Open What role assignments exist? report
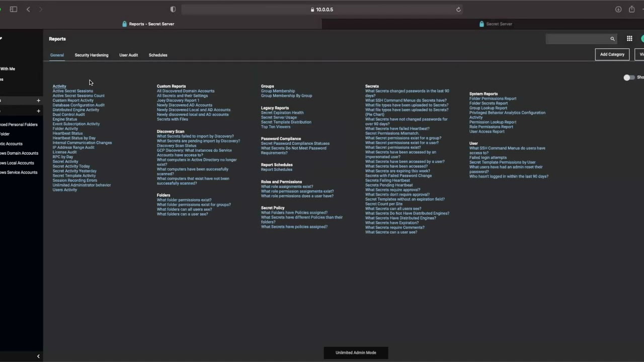This screenshot has height=362, width=644. pyautogui.click(x=287, y=187)
